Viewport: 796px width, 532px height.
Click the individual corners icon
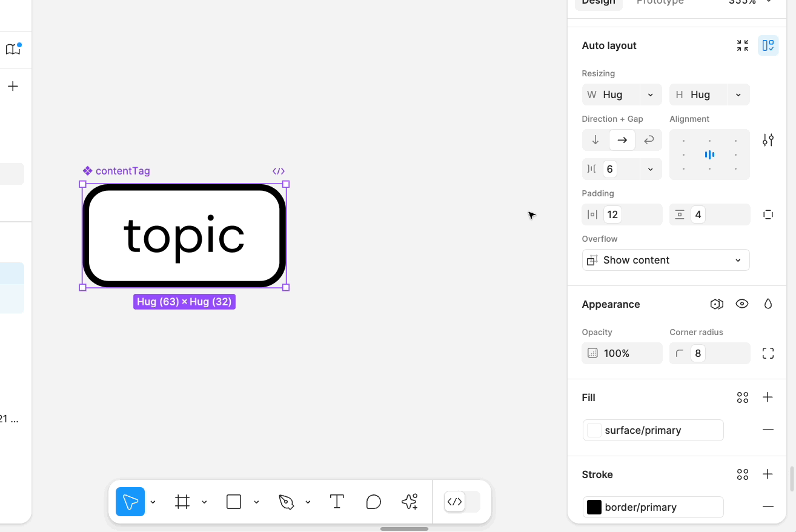pos(768,353)
